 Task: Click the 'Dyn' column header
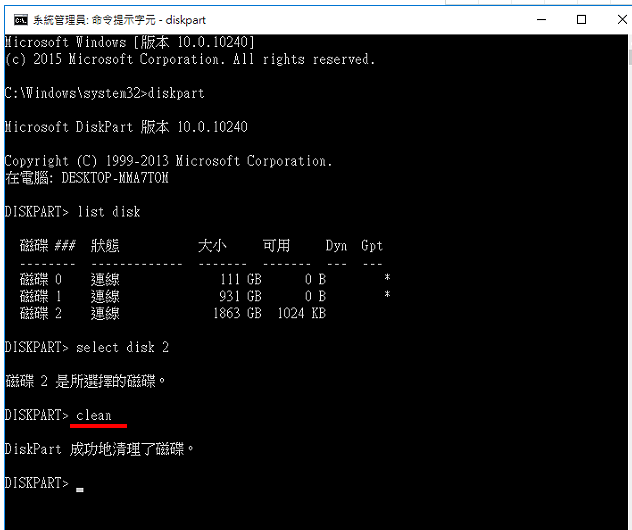[x=337, y=246]
